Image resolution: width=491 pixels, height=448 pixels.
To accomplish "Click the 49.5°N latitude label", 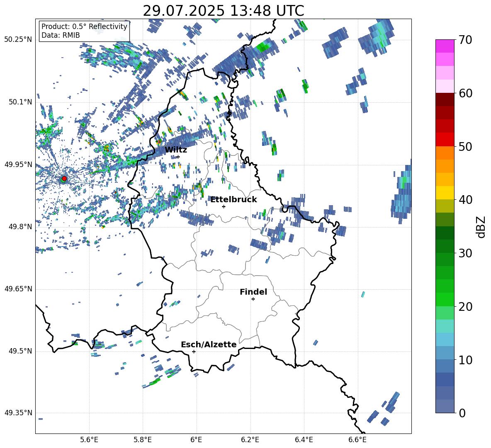I will tap(20, 351).
